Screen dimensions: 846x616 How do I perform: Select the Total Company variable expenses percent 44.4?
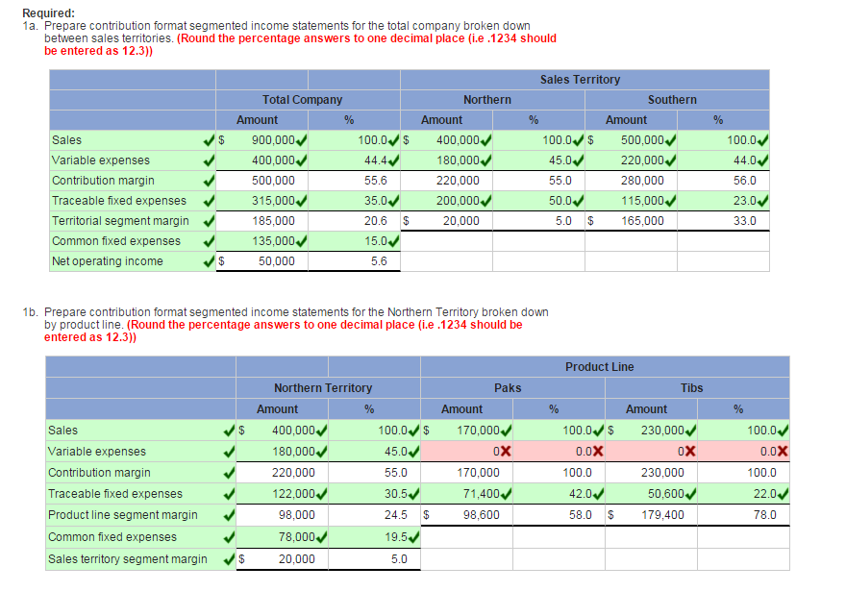[x=355, y=160]
